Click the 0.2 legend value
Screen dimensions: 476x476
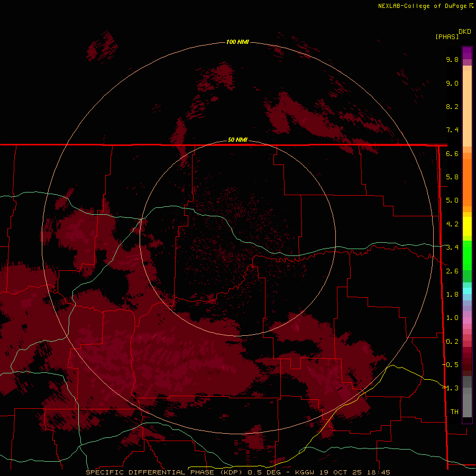tap(452, 342)
